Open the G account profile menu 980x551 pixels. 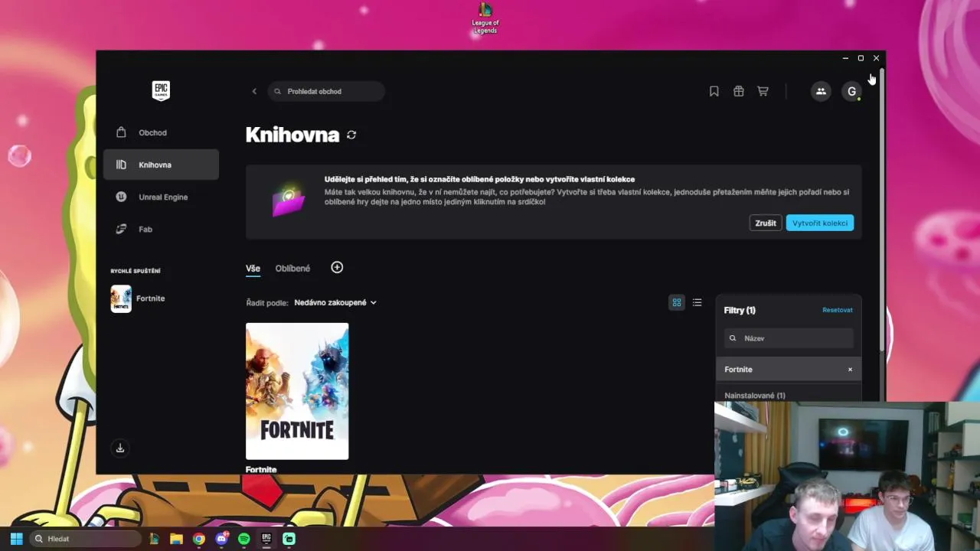[851, 91]
